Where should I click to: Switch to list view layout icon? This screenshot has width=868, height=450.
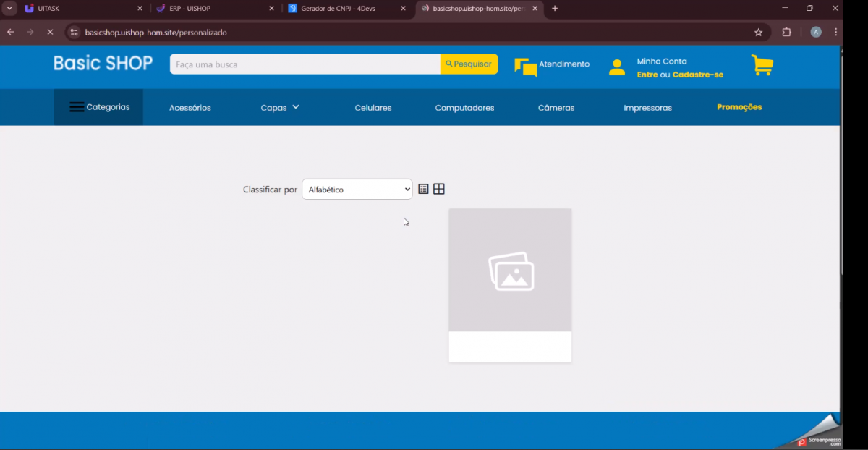(x=424, y=189)
